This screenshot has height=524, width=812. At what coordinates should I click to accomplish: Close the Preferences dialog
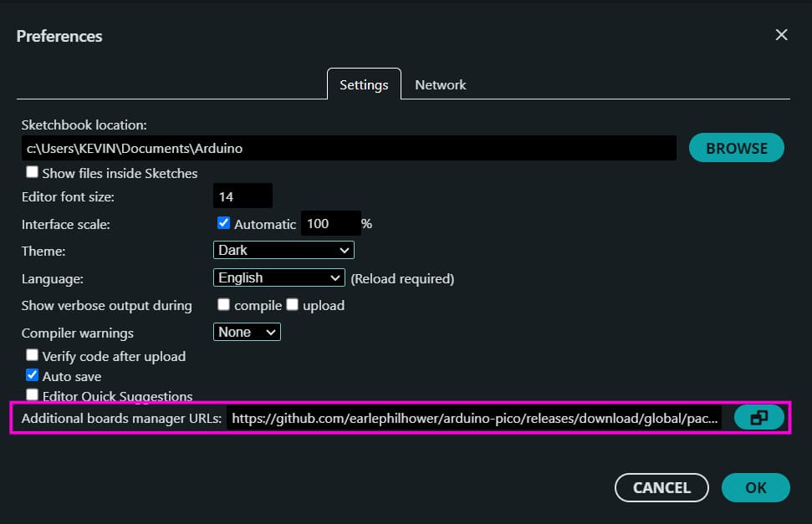(781, 34)
